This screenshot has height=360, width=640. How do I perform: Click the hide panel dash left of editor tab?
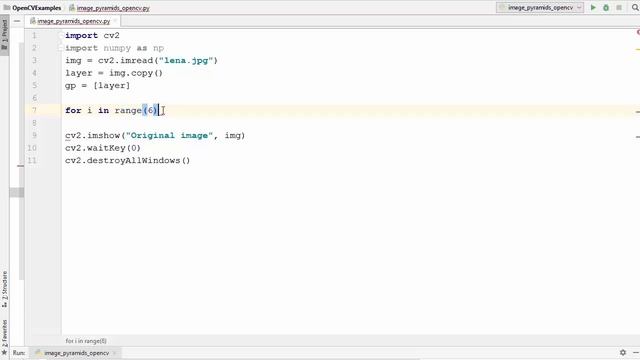(x=17, y=21)
